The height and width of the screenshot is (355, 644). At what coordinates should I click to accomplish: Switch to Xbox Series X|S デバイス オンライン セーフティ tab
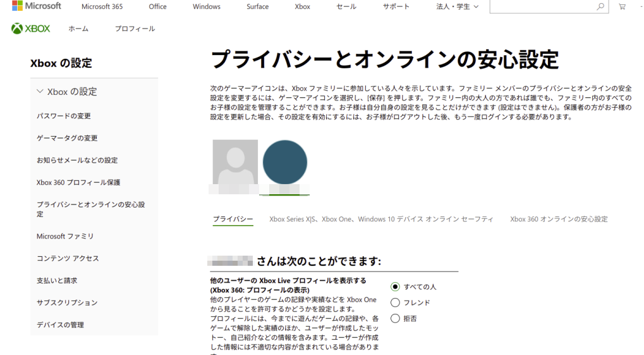[x=381, y=219]
